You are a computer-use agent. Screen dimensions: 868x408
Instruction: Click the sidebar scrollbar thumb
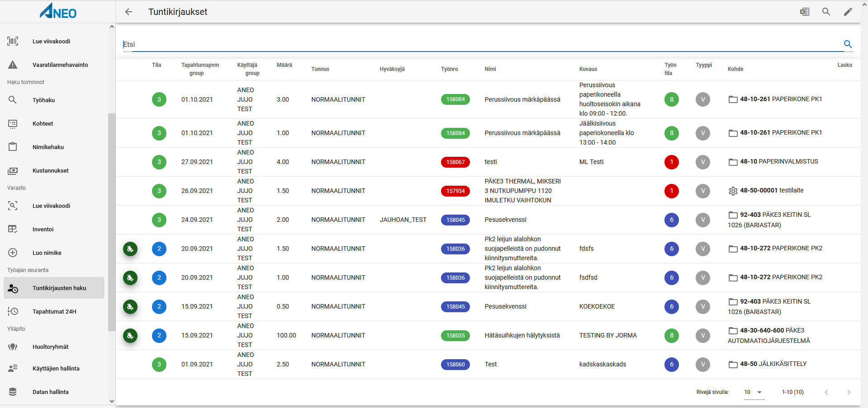coord(111,222)
